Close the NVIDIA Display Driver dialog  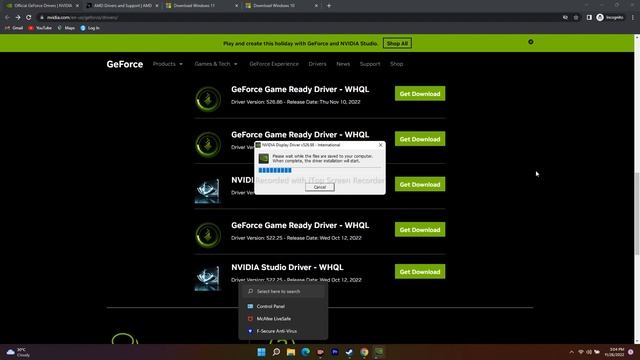click(380, 145)
